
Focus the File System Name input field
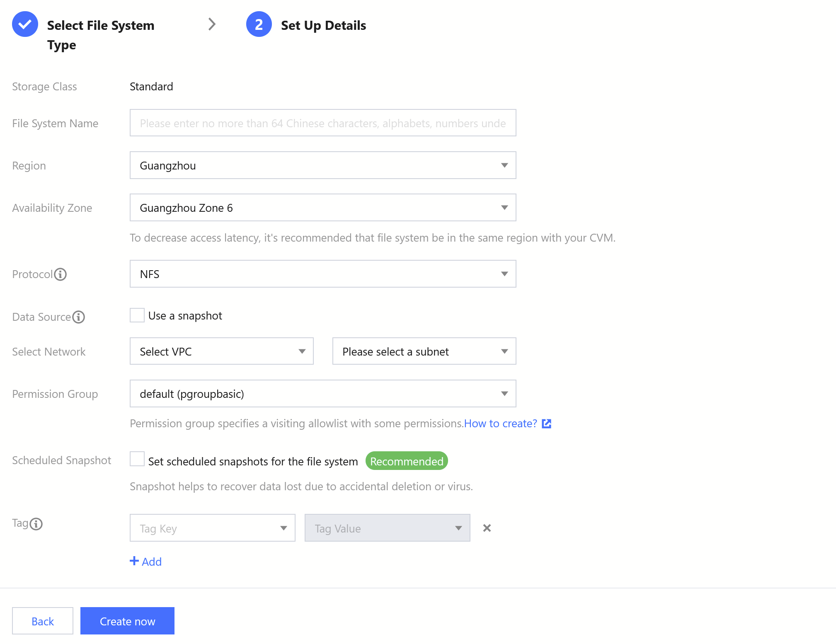pos(322,123)
